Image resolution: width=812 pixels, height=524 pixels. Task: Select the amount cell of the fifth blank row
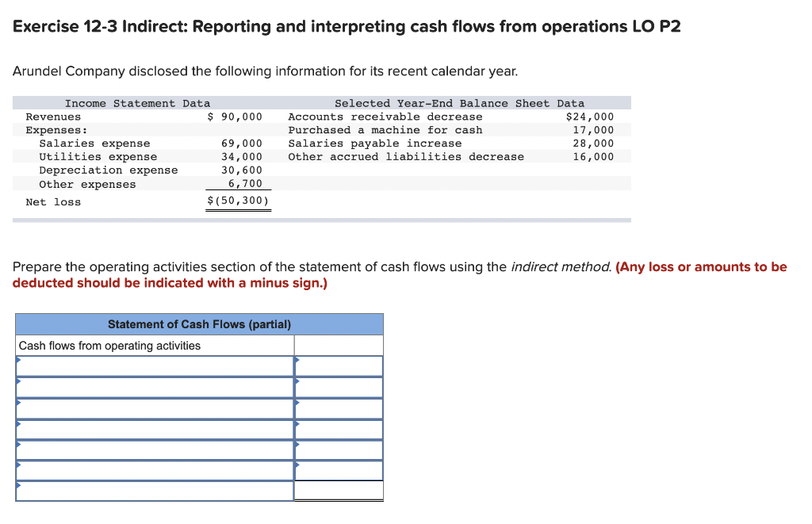(339, 450)
